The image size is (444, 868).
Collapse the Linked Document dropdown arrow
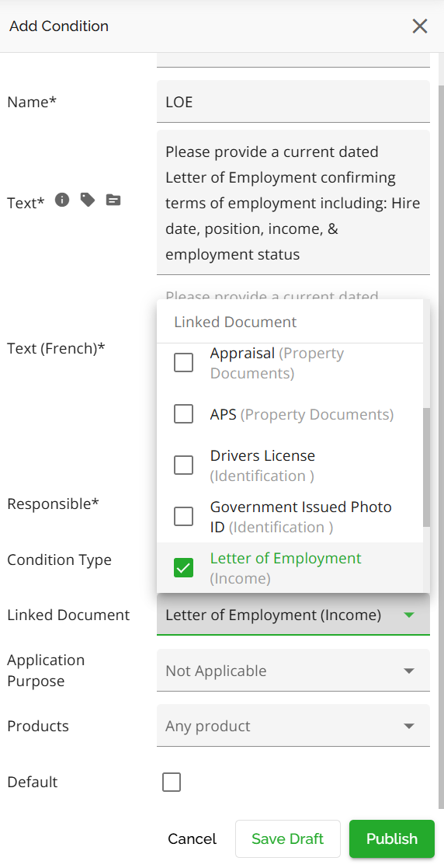click(409, 615)
